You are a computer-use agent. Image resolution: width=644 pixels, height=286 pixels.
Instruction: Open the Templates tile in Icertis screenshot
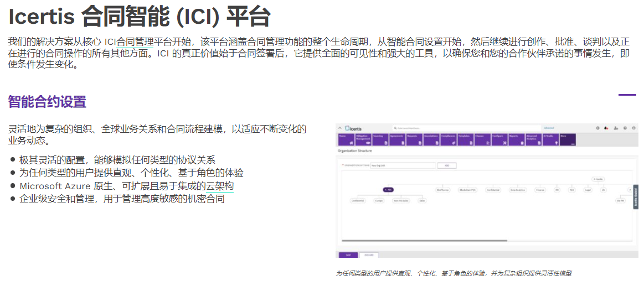pos(465,139)
